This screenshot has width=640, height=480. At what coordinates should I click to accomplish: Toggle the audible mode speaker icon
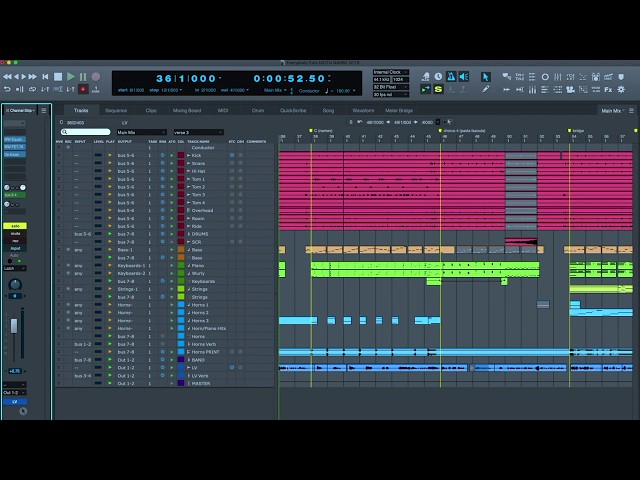pyautogui.click(x=464, y=76)
